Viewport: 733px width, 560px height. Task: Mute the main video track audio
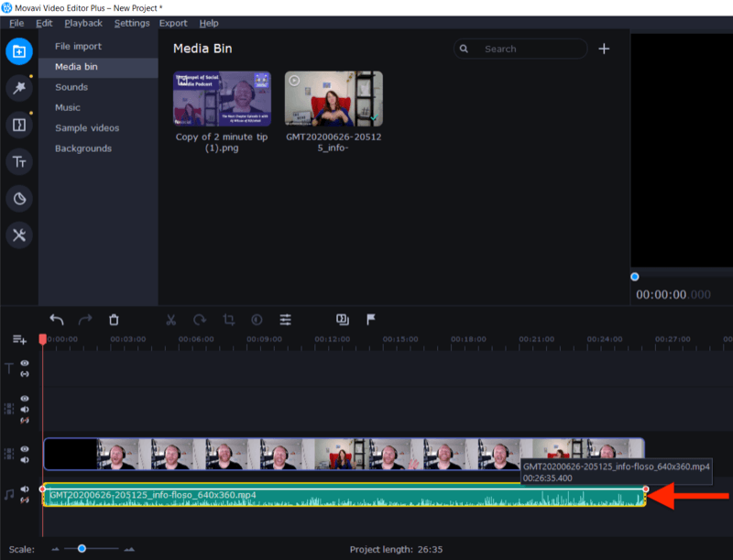(x=25, y=460)
